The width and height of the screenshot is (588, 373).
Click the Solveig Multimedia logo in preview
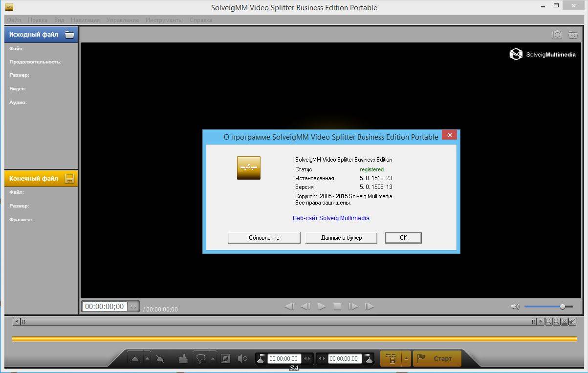pos(543,54)
